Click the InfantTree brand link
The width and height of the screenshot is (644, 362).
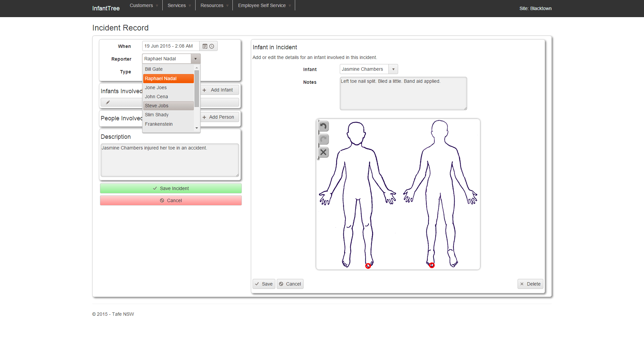pyautogui.click(x=106, y=8)
